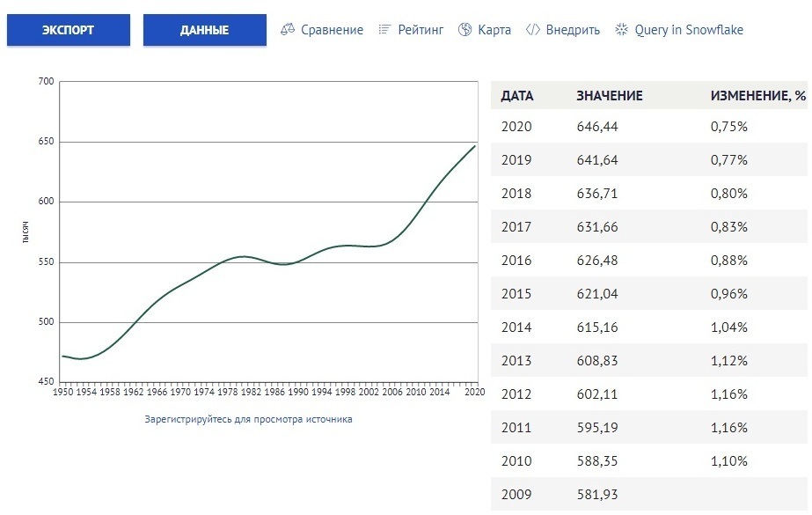Click the Дата column header

pos(517,96)
